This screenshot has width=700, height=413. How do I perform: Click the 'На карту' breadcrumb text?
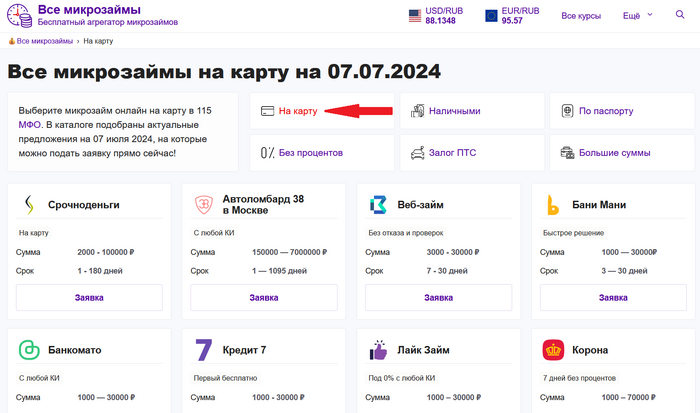[98, 41]
